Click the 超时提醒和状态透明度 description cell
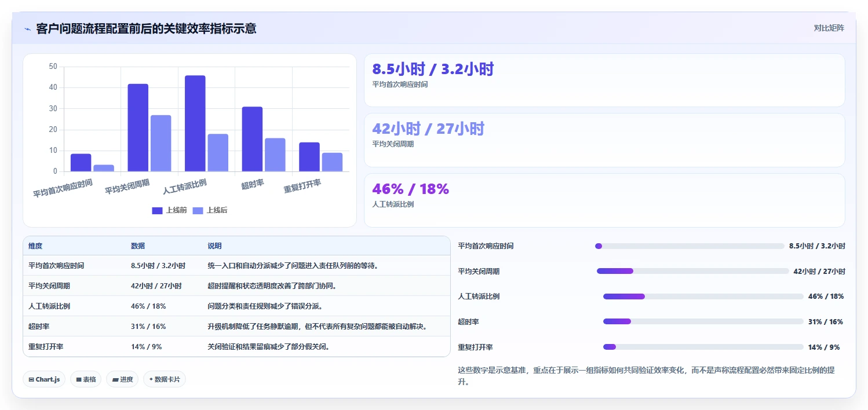This screenshot has height=410, width=868. (x=272, y=286)
